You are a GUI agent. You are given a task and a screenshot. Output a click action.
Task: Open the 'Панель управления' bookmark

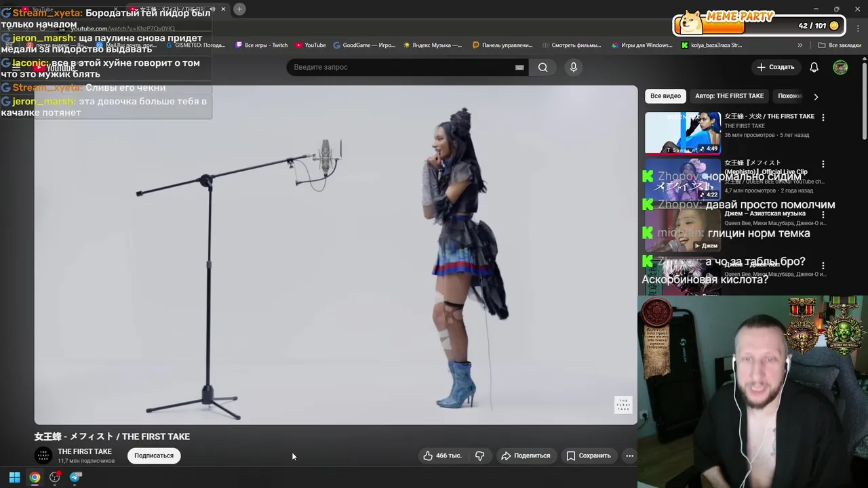[502, 45]
